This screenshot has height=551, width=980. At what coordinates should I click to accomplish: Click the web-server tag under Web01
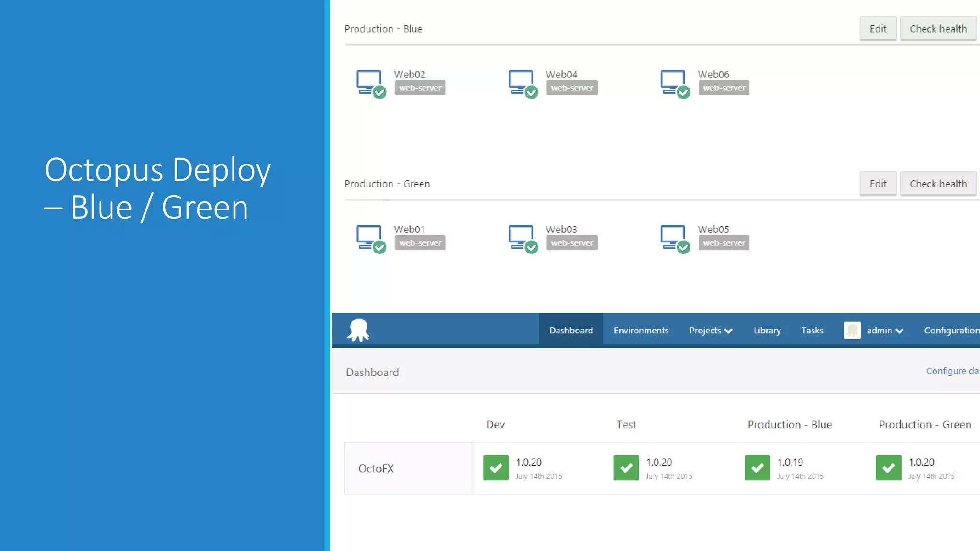tap(420, 242)
